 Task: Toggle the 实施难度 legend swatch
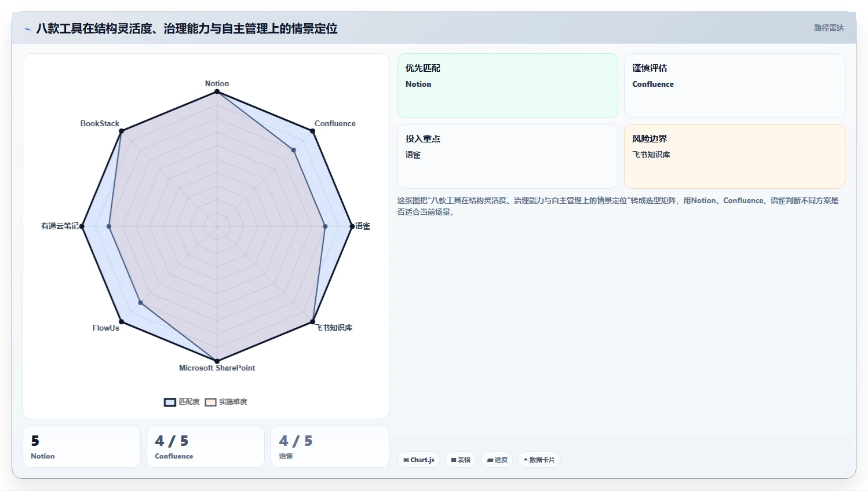(210, 402)
